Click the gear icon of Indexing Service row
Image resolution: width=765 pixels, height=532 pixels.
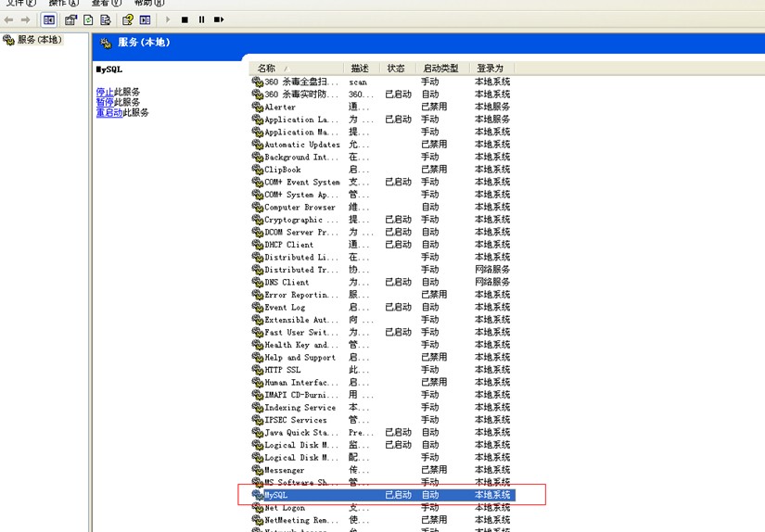click(257, 407)
